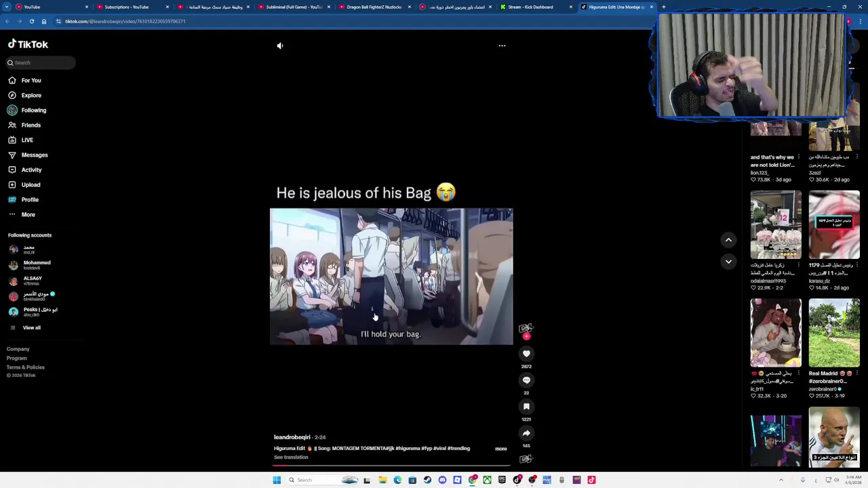Follow creator via the plus avatar button
This screenshot has height=488, width=868.
526,335
